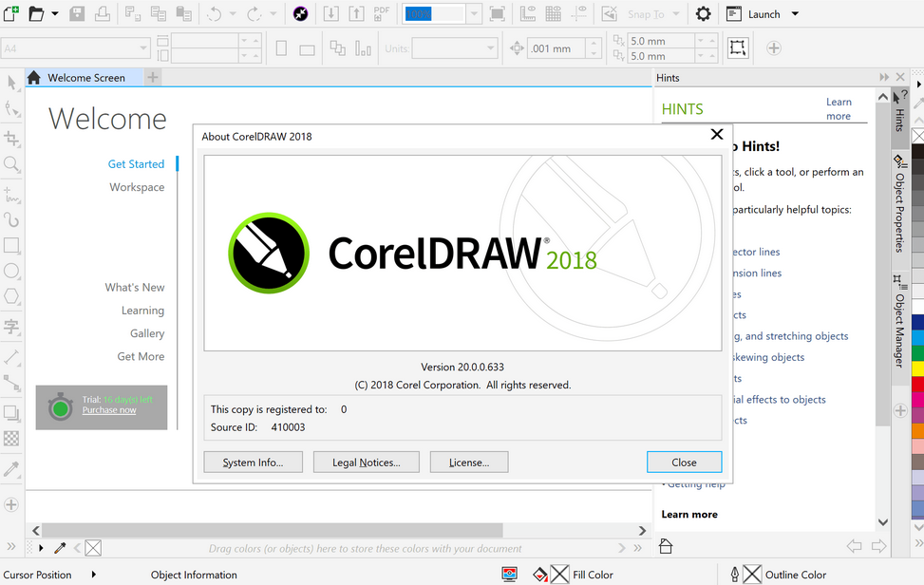Pick the green swatch in the color palette
The width and height of the screenshot is (924, 585).
tap(918, 353)
